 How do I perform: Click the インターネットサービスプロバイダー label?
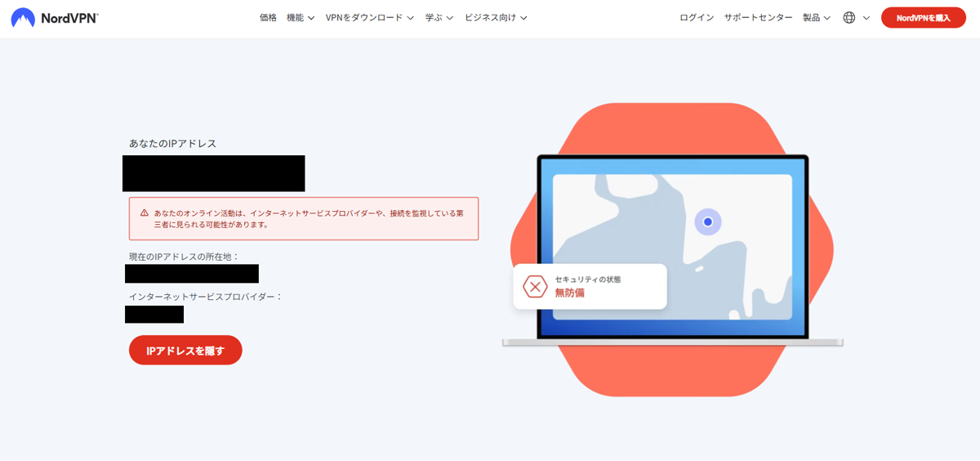click(x=206, y=296)
